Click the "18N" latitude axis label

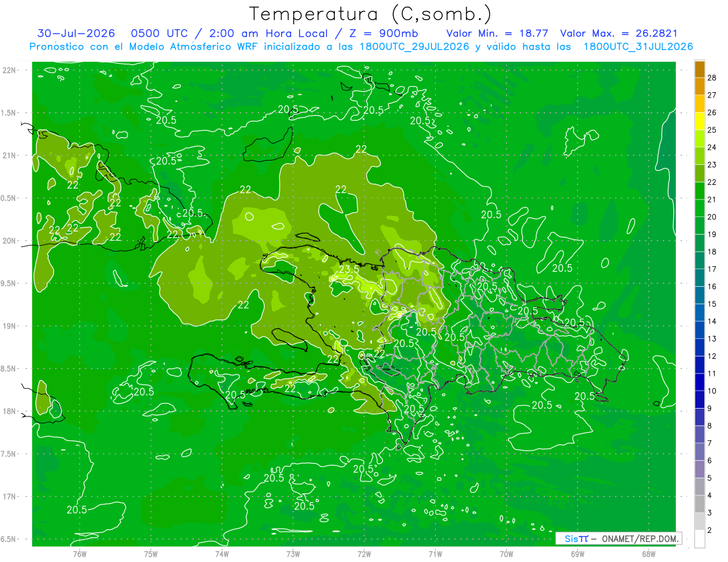coord(10,411)
